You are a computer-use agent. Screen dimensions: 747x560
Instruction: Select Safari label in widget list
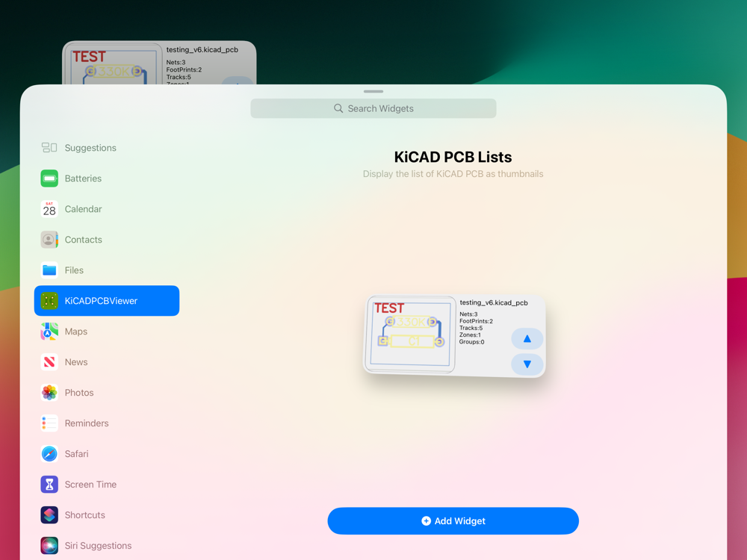(x=77, y=454)
